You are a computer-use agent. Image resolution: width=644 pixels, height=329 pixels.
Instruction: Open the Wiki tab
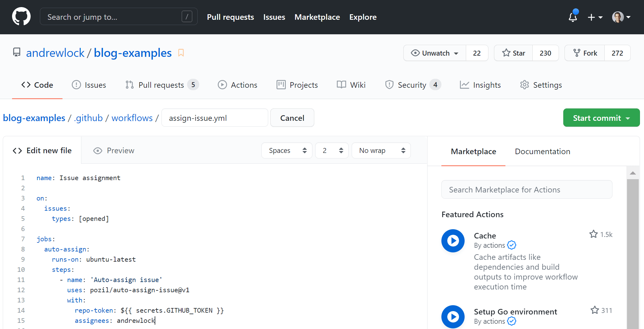pos(351,85)
